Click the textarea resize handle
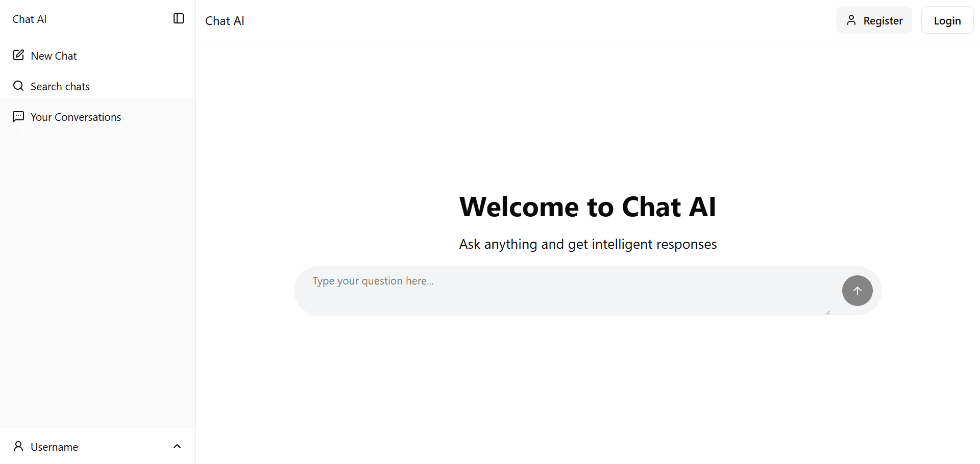This screenshot has width=980, height=464. coord(827,312)
